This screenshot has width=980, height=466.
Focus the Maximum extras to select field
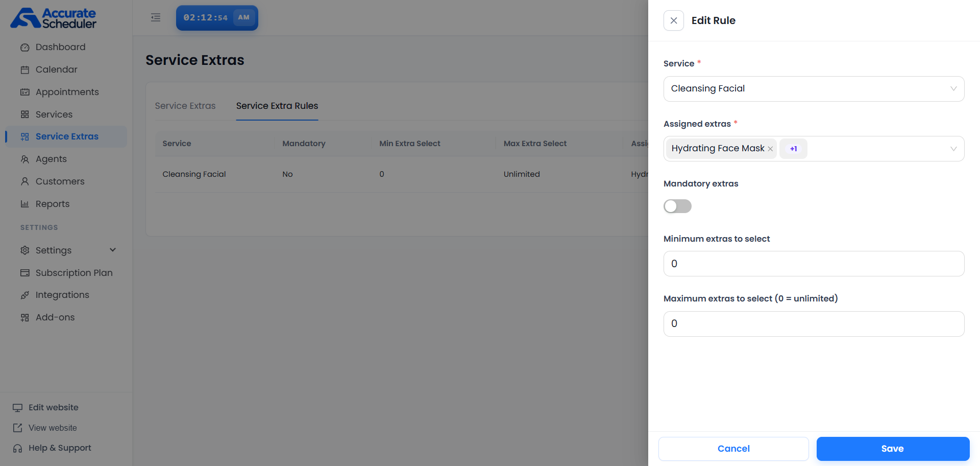click(x=814, y=324)
